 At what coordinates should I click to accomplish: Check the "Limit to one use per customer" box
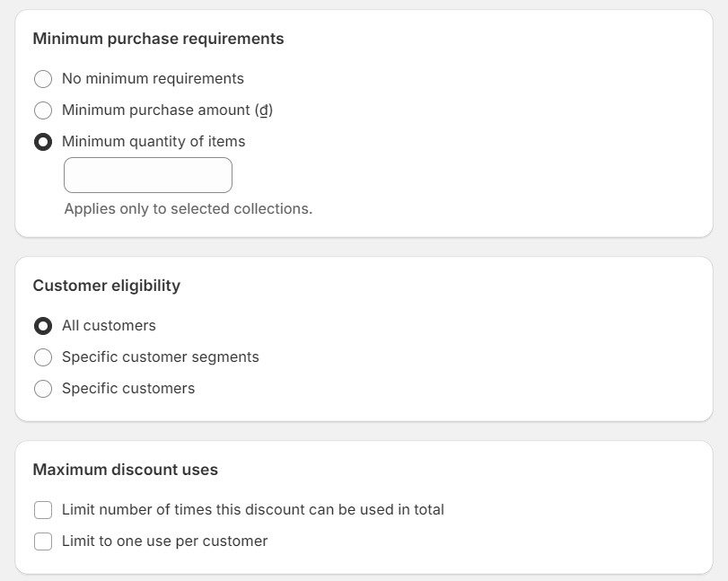pyautogui.click(x=43, y=541)
